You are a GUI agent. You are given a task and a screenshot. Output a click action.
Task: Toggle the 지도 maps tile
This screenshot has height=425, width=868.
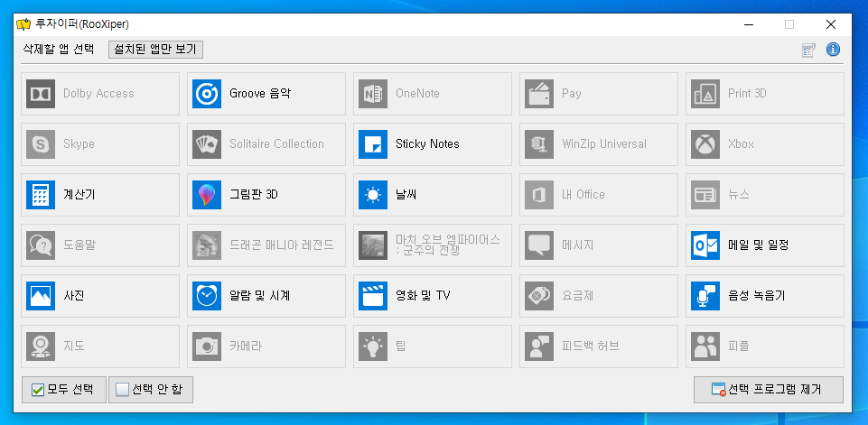point(100,346)
